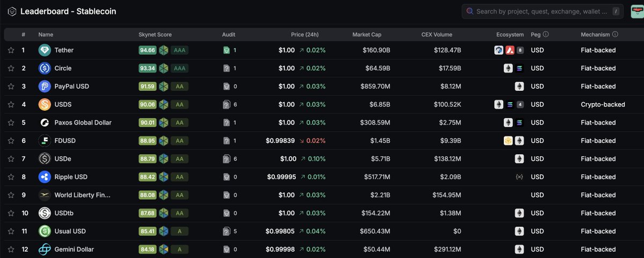This screenshot has width=644, height=258.
Task: Click Tether's $160.90B market cap
Action: tap(375, 50)
